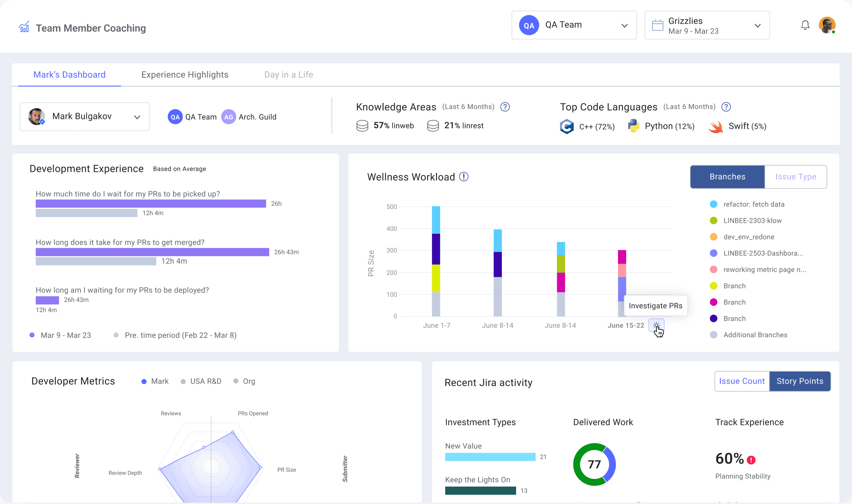Toggle to Issue Type view in Wellness Workload
The image size is (852, 504).
pos(796,176)
